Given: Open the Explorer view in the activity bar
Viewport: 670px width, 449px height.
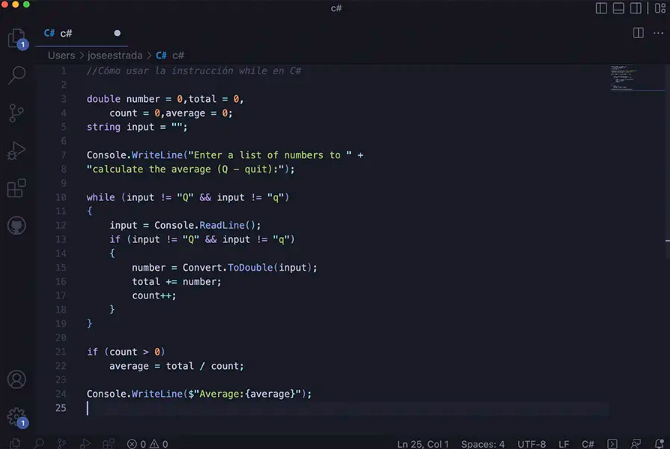Looking at the screenshot, I should (17, 38).
